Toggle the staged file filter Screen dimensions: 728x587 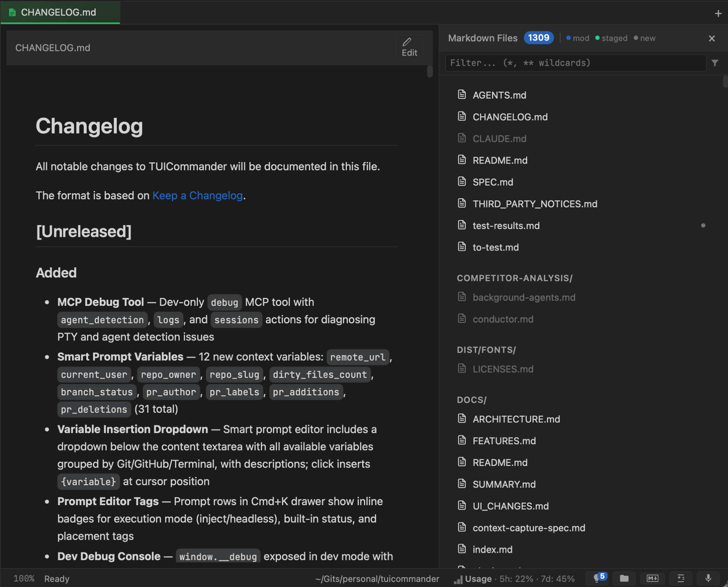(x=611, y=38)
